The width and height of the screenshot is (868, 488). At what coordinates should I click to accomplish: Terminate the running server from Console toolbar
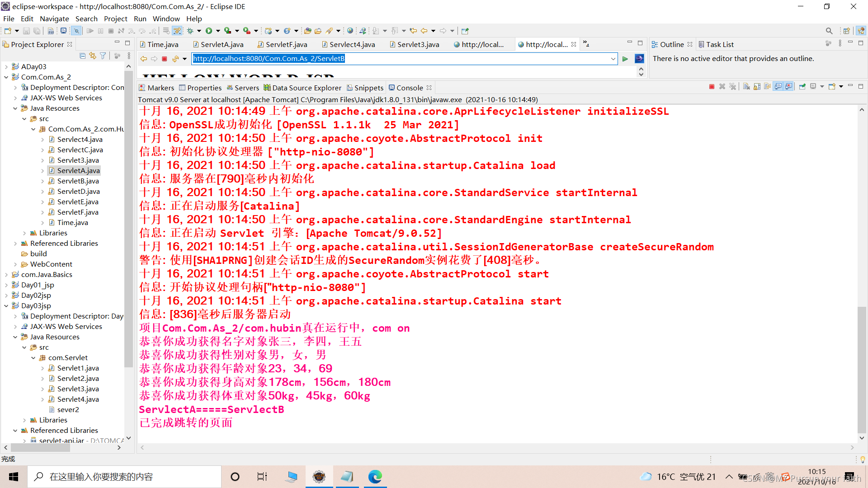point(712,87)
